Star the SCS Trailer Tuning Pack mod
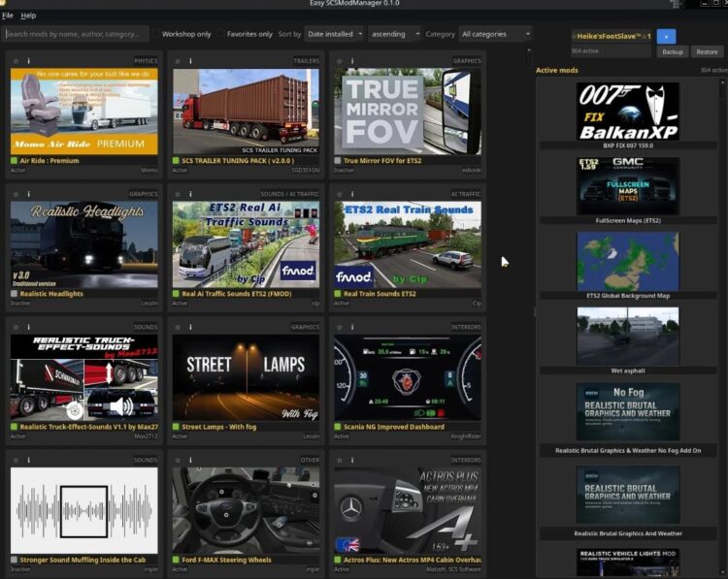 (178, 61)
